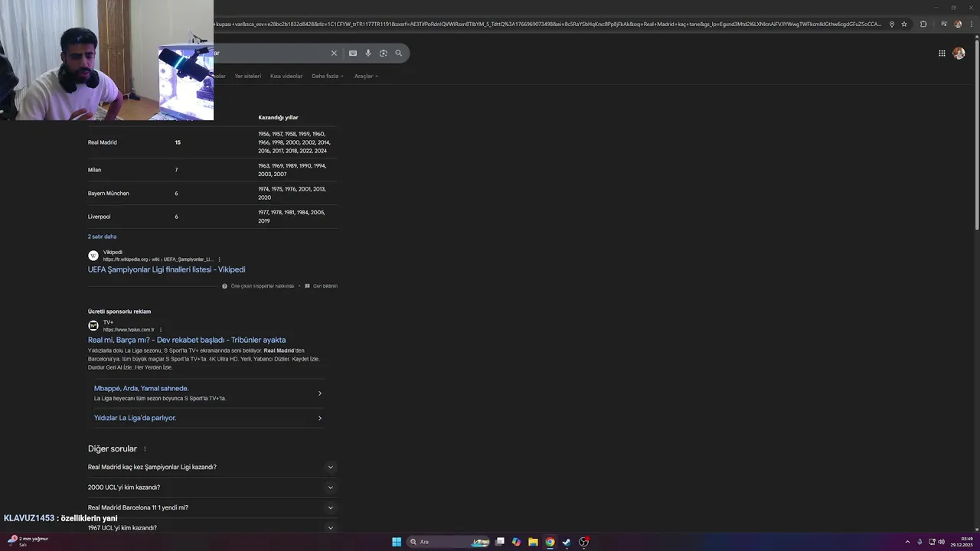Image resolution: width=980 pixels, height=551 pixels.
Task: Click the featured snippet info icon
Action: (225, 286)
